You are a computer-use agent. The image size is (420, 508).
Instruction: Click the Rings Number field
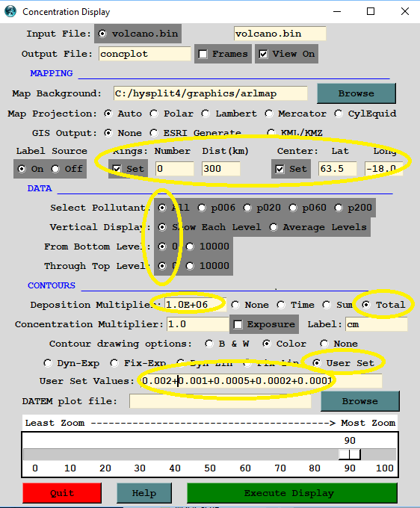coord(174,169)
